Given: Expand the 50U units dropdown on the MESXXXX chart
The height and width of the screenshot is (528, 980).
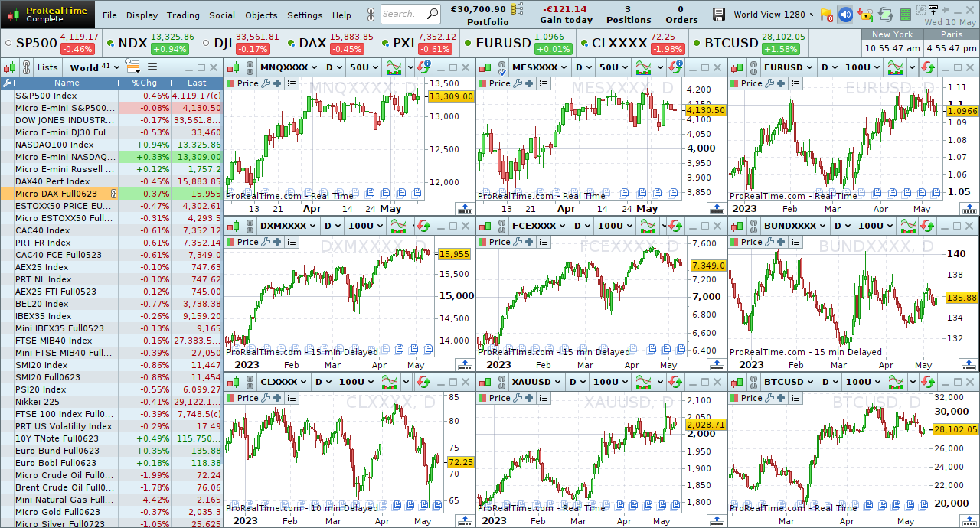Looking at the screenshot, I should pyautogui.click(x=612, y=67).
